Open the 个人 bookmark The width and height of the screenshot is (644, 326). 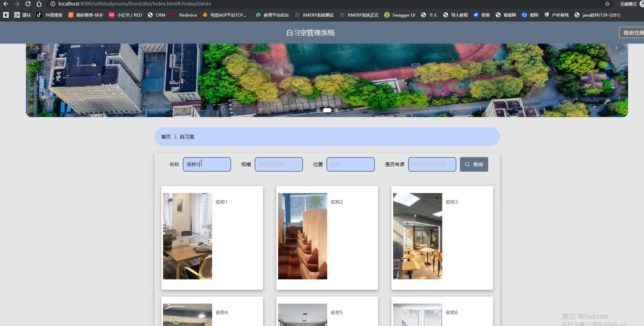[x=429, y=15]
